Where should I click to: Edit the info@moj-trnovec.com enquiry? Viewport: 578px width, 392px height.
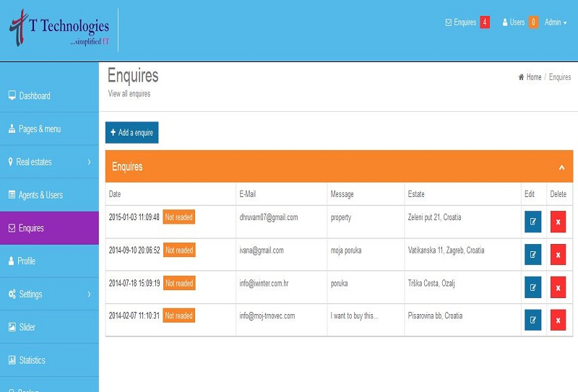pos(533,320)
